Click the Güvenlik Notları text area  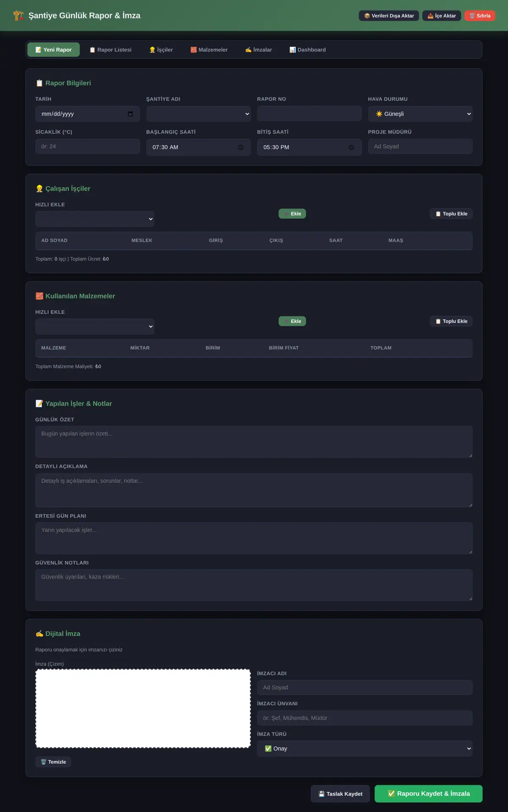(254, 585)
